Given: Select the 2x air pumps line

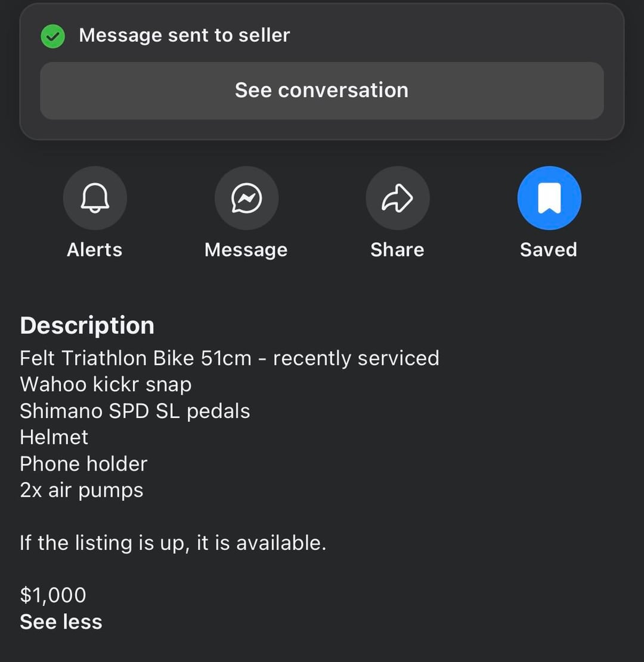Looking at the screenshot, I should click(x=82, y=490).
